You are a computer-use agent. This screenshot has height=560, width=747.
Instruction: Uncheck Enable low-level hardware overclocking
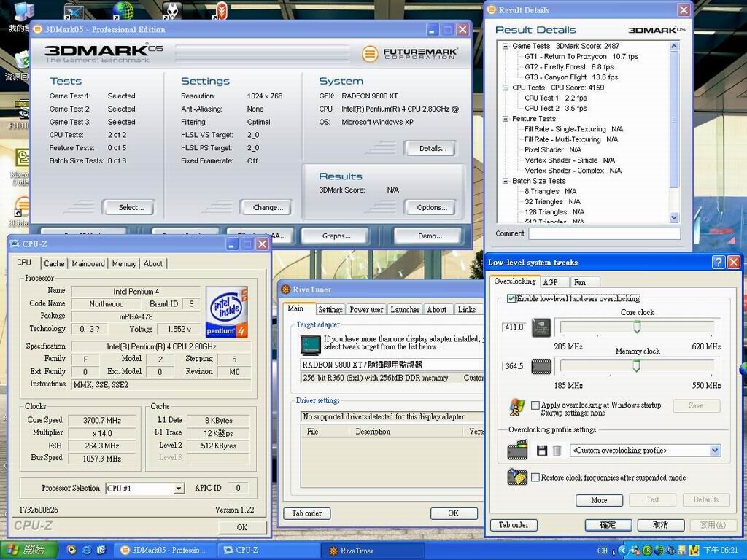click(x=511, y=299)
